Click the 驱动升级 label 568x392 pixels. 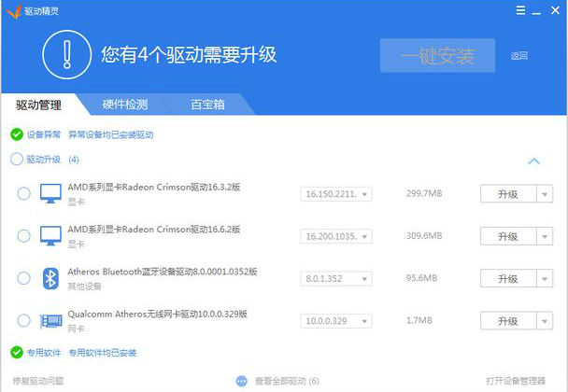[x=44, y=160]
